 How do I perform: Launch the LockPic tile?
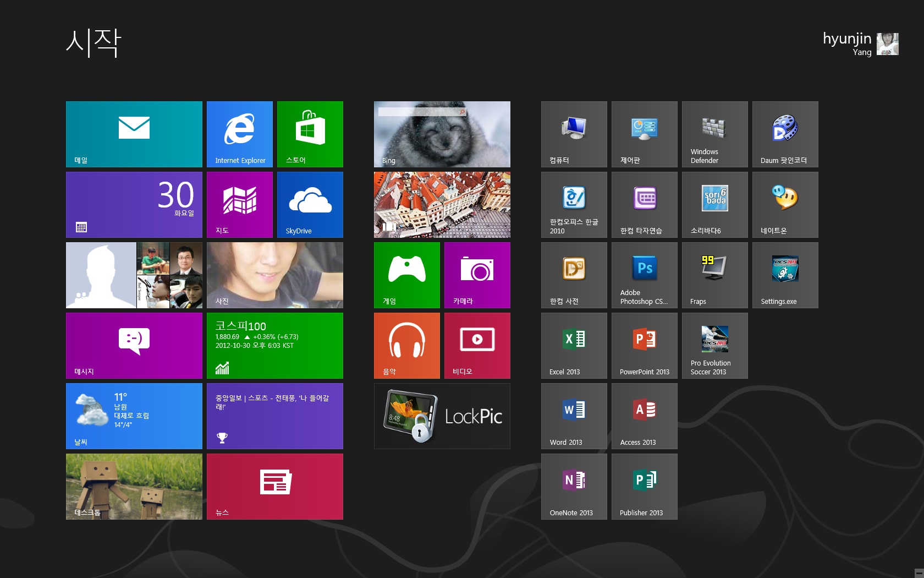pyautogui.click(x=442, y=416)
